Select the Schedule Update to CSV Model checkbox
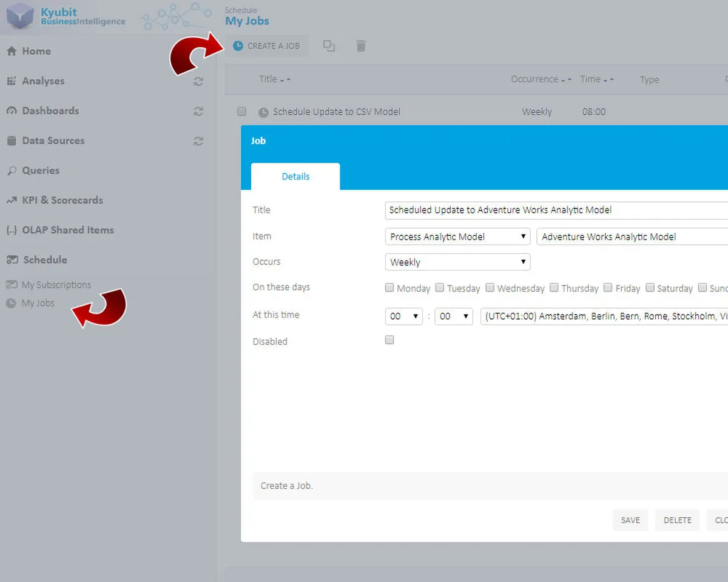 pyautogui.click(x=242, y=112)
